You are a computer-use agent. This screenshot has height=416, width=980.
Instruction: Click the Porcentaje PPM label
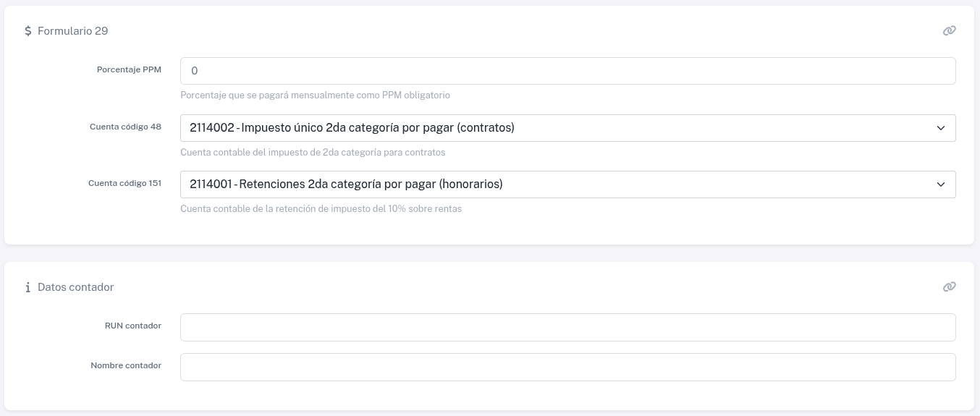[129, 70]
